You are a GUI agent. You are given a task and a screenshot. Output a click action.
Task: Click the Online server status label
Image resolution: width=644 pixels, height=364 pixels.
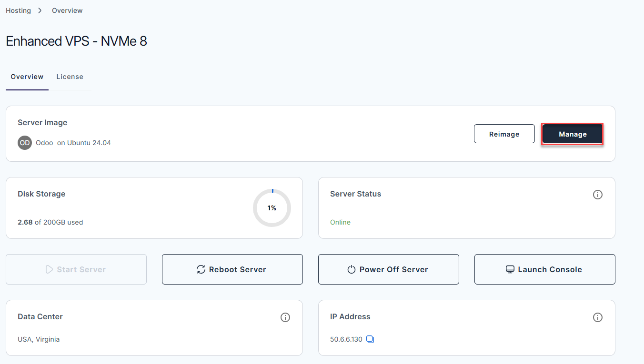tap(340, 222)
